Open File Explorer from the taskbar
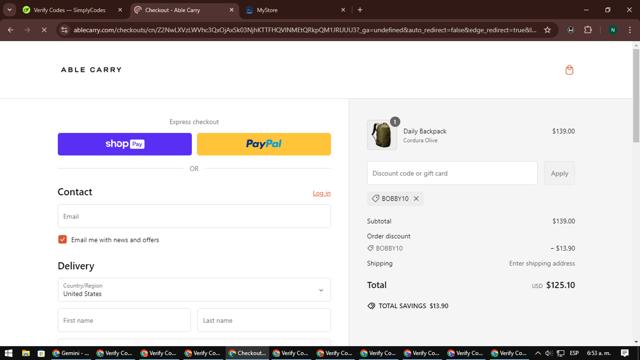The image size is (640, 360). point(26,353)
